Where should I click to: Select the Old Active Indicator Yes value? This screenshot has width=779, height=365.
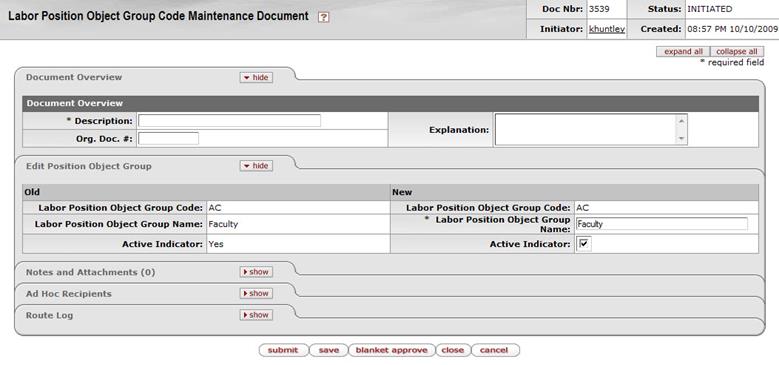[x=216, y=244]
